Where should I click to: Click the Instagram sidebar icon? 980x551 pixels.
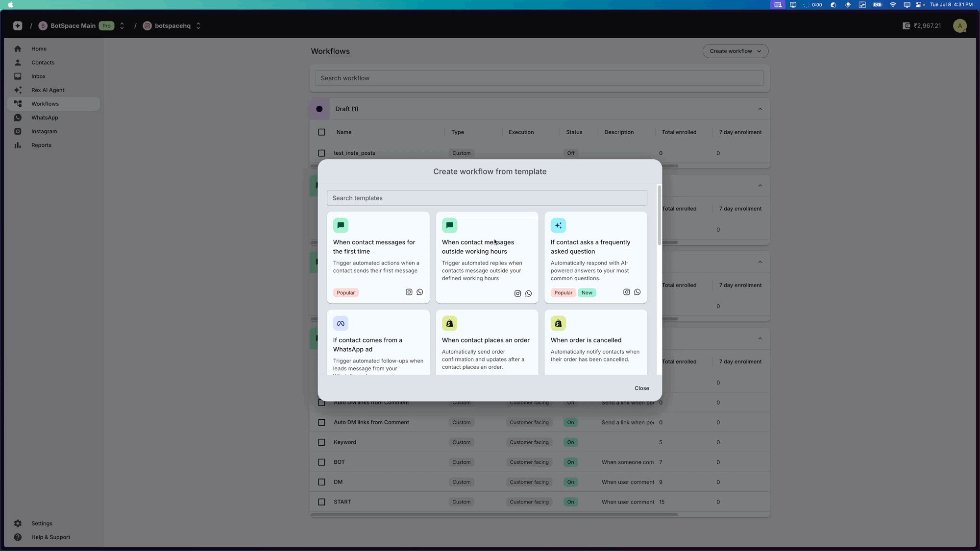pyautogui.click(x=18, y=131)
